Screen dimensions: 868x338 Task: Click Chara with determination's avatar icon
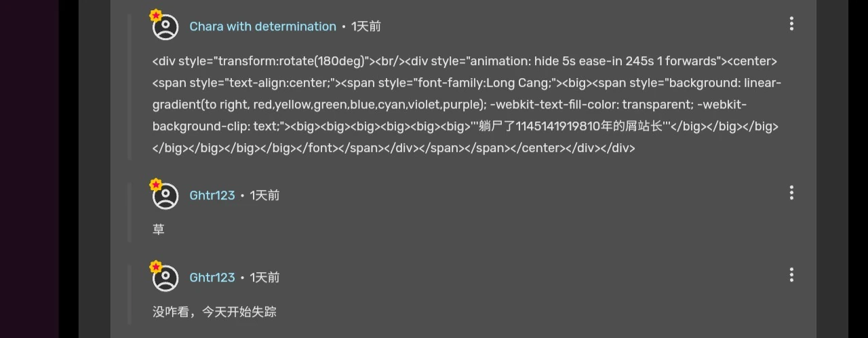165,27
